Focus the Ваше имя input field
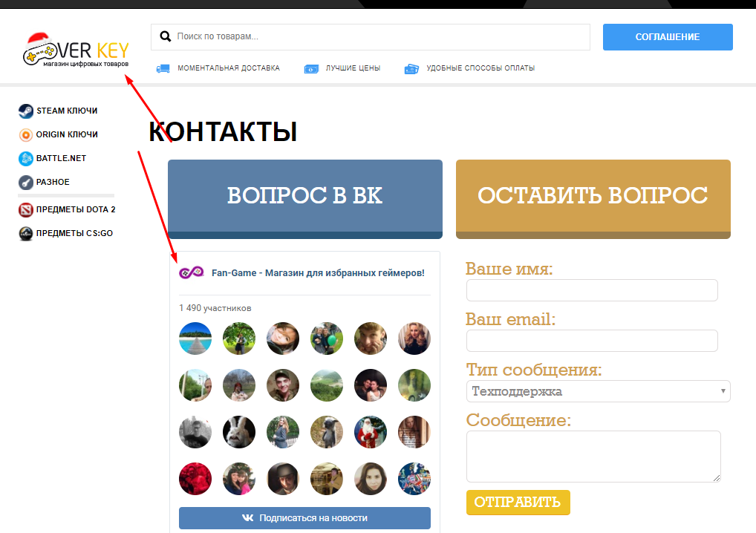Image resolution: width=756 pixels, height=533 pixels. pyautogui.click(x=592, y=290)
